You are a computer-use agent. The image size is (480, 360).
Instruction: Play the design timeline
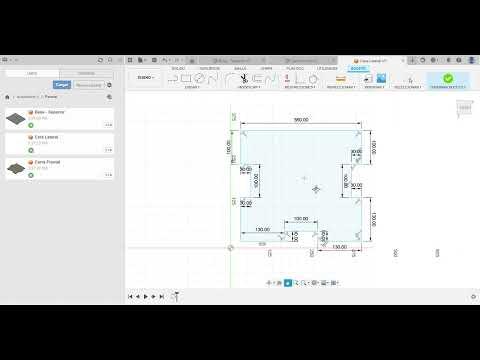(146, 296)
